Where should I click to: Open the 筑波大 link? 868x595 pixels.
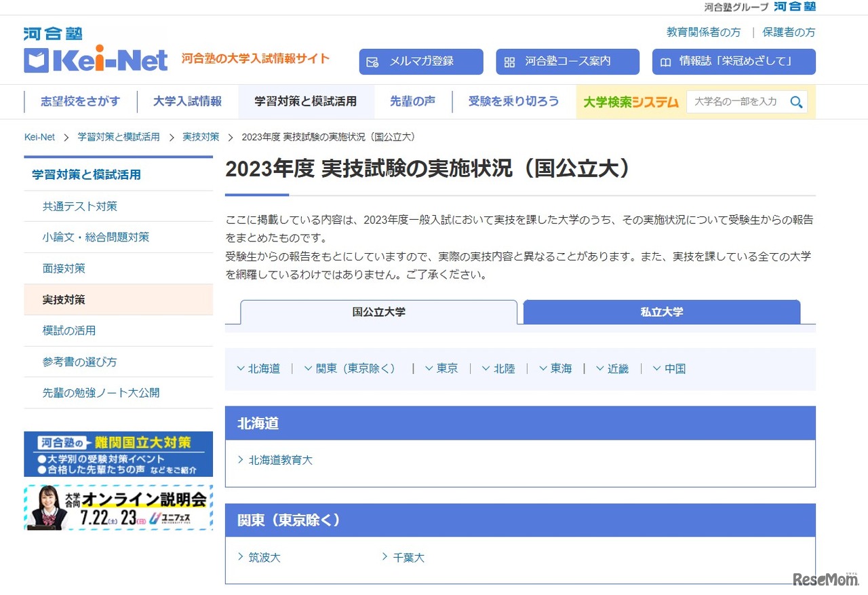[263, 557]
